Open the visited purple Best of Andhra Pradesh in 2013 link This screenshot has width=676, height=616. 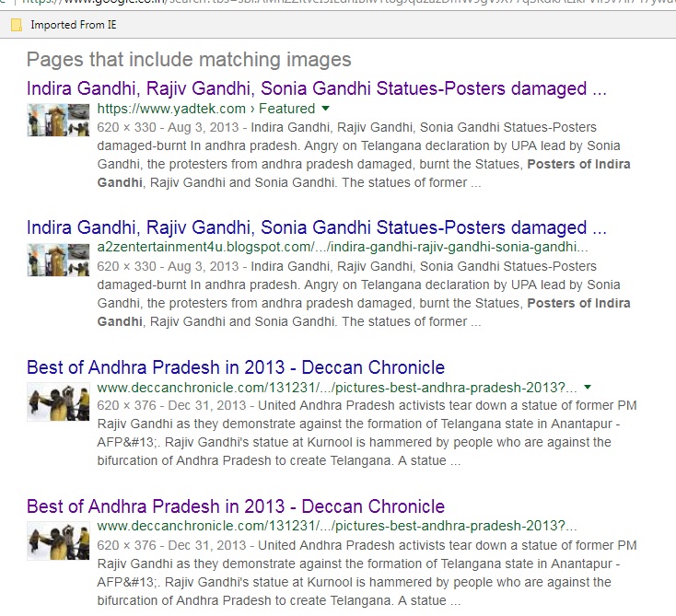pyautogui.click(x=236, y=506)
